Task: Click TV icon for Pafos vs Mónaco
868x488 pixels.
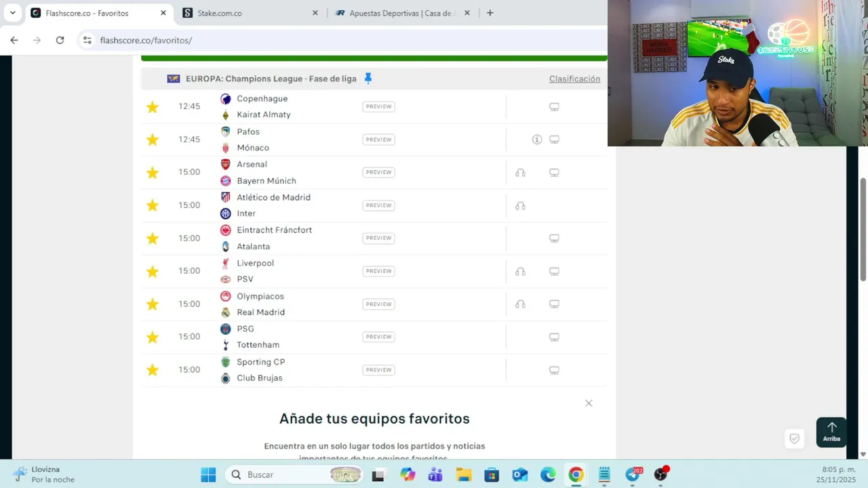Action: (x=554, y=140)
